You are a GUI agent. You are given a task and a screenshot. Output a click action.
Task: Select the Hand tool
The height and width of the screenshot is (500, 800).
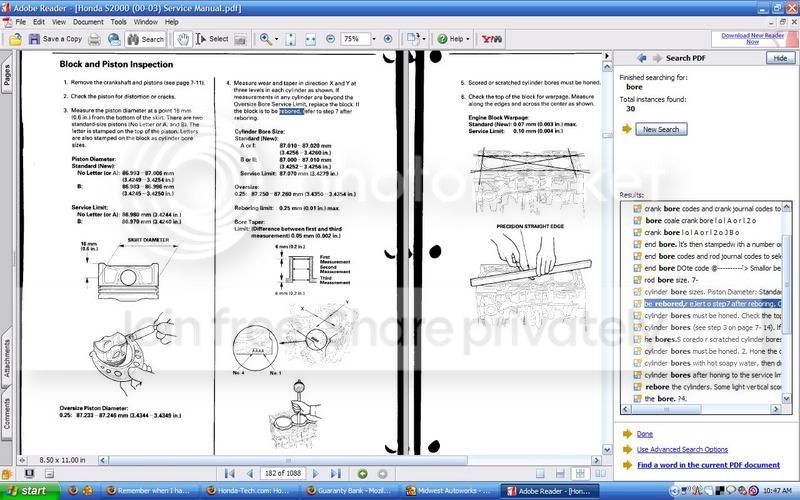coord(184,39)
